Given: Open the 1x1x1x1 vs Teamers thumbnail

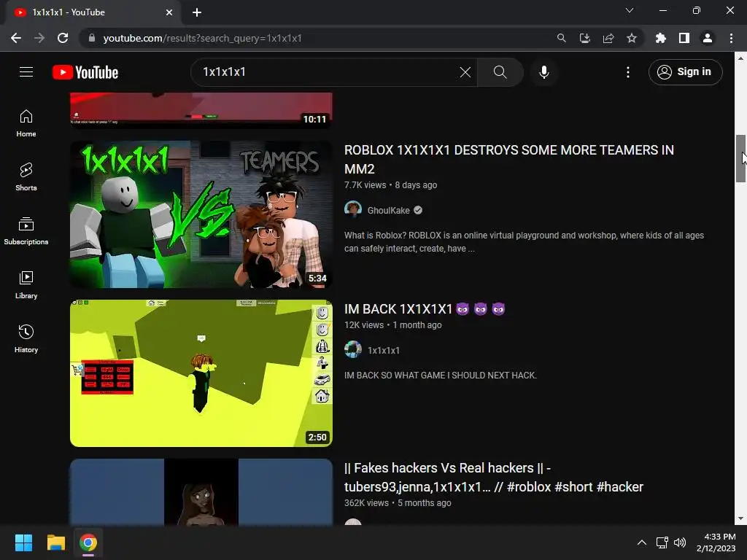Looking at the screenshot, I should coord(201,214).
